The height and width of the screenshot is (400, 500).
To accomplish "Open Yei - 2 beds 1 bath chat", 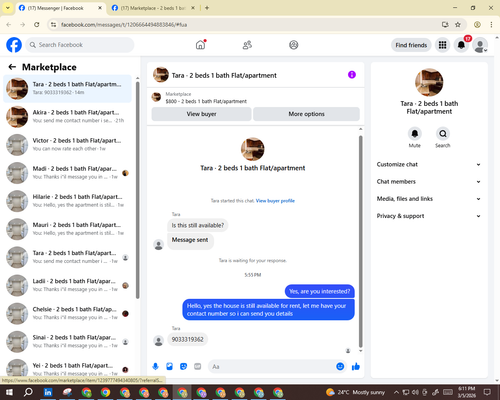I will click(67, 368).
